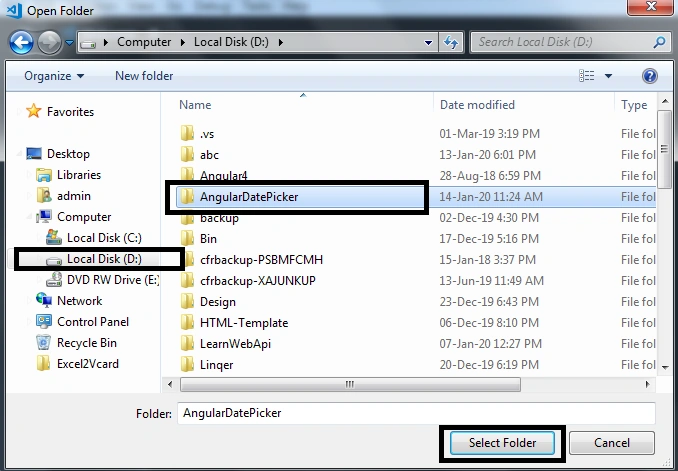Viewport: 678px width, 471px height.
Task: Click the Cancel button
Action: click(611, 443)
